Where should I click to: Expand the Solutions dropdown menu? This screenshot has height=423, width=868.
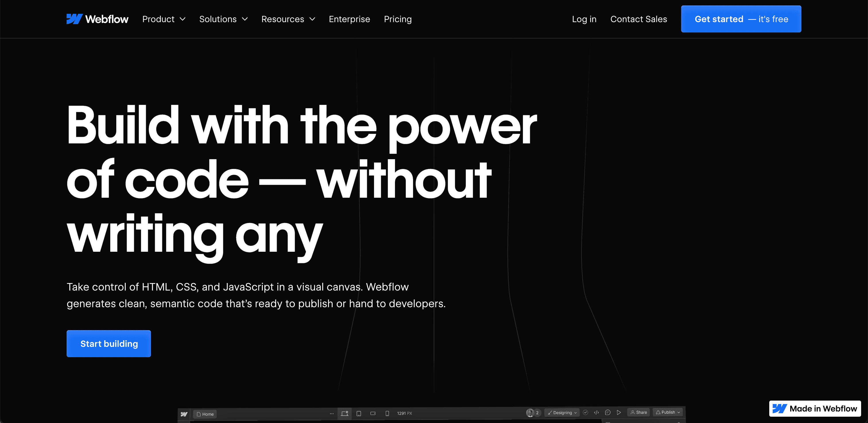pyautogui.click(x=223, y=19)
